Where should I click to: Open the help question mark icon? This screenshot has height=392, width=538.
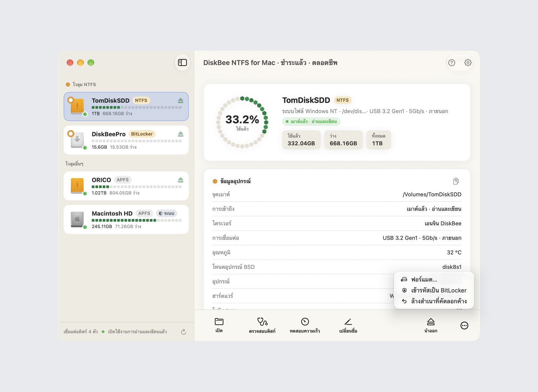(x=451, y=63)
